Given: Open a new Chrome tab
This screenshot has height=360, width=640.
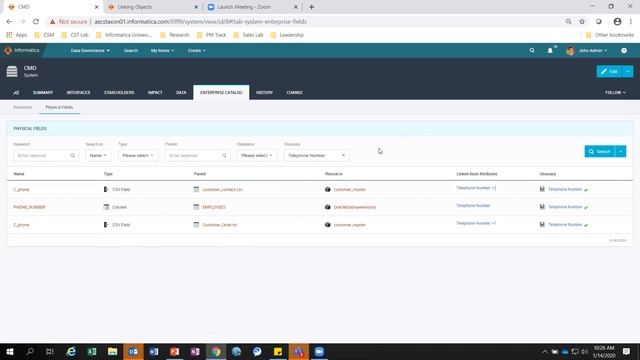Looking at the screenshot, I should (311, 7).
